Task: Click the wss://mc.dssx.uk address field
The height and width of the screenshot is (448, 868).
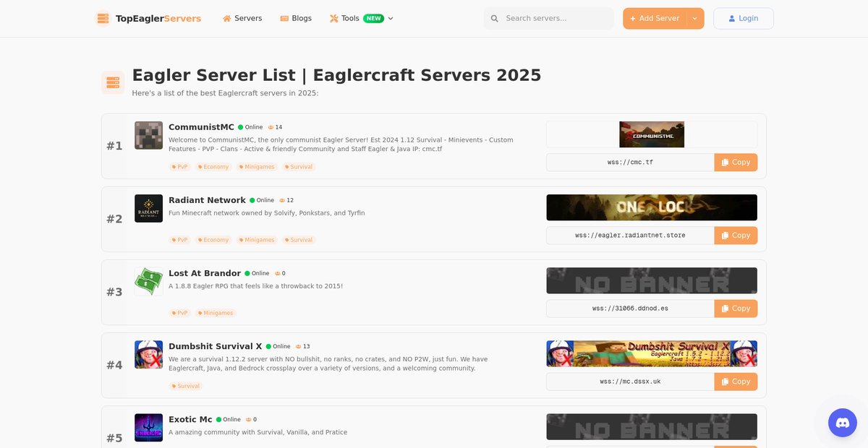Action: 630,382
